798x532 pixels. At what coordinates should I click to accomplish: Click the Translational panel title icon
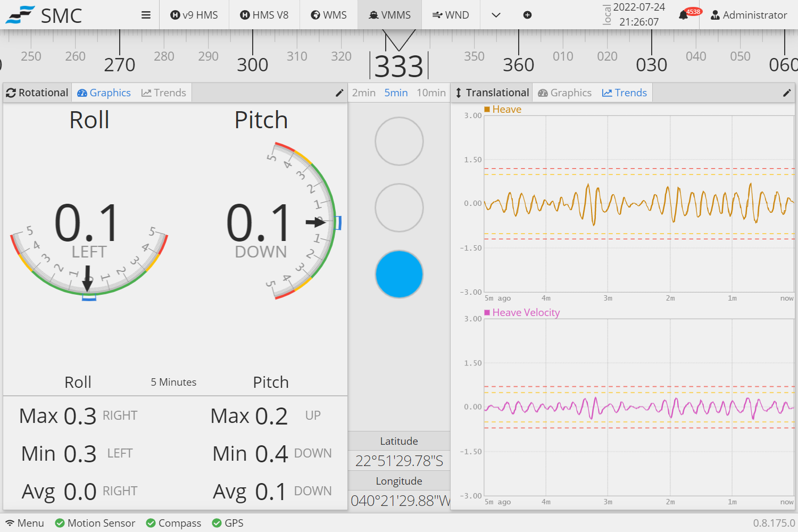click(459, 93)
